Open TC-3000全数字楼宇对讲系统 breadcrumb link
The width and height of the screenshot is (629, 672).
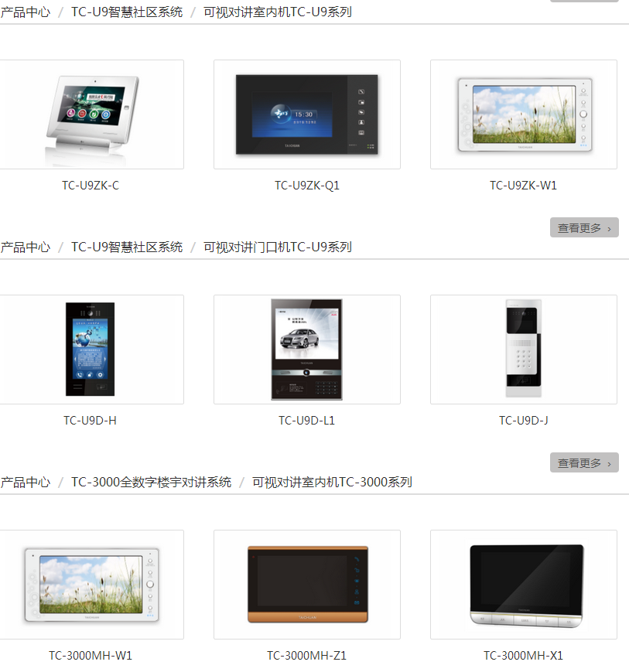[x=152, y=483]
